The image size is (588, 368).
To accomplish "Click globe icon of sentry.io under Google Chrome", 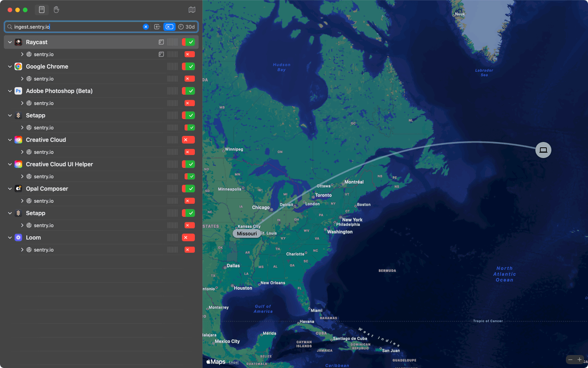I will 29,79.
